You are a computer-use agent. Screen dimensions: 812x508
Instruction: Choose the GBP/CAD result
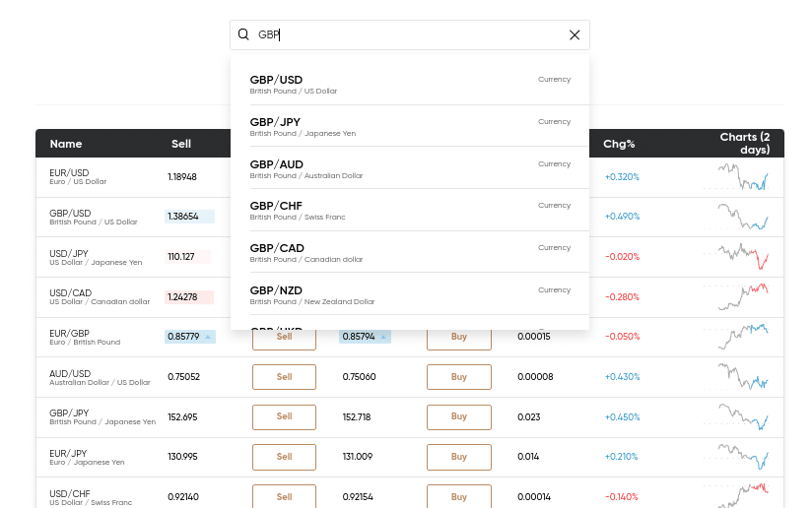410,253
